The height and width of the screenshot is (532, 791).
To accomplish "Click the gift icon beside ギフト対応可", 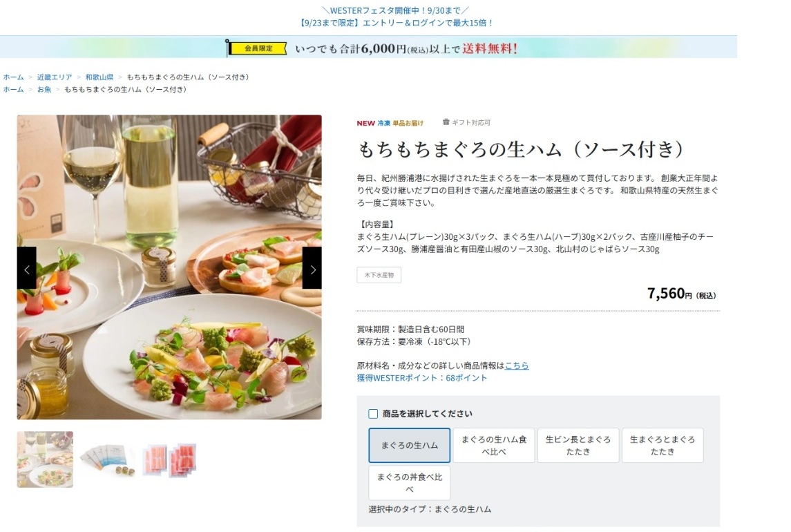I will point(446,122).
